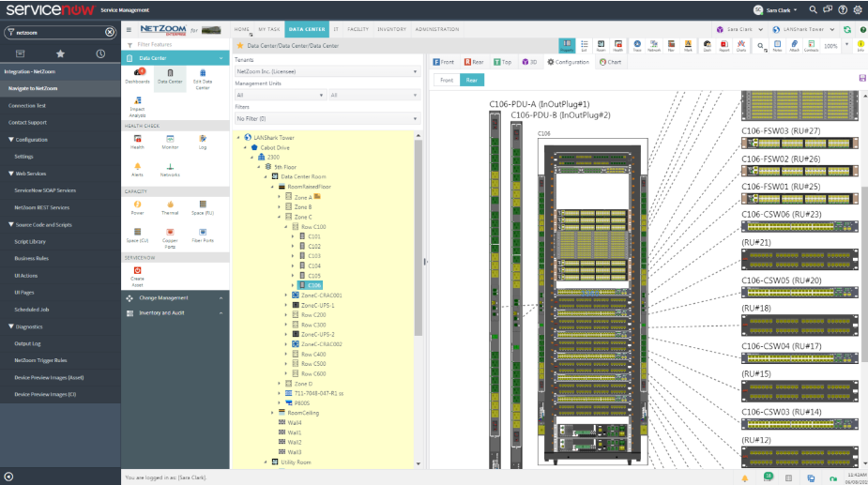Open Script Library in sidebar

(30, 241)
